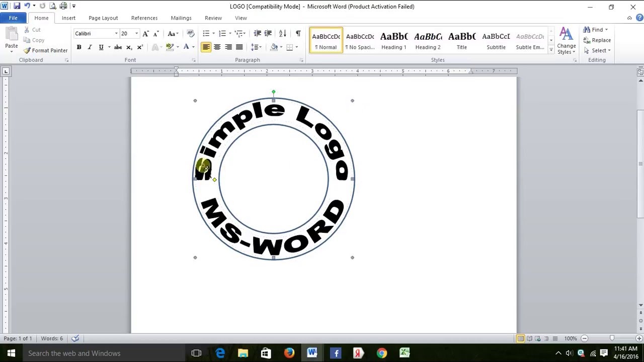Switch to the View tab

pyautogui.click(x=241, y=18)
